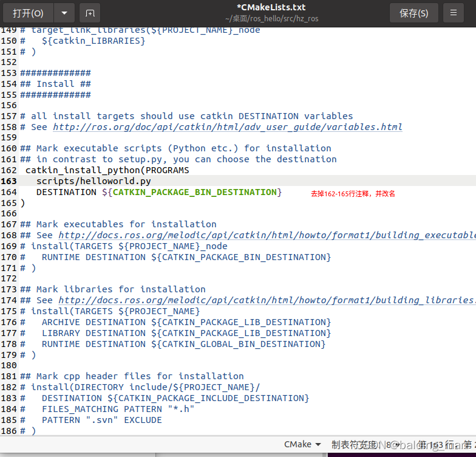The height and width of the screenshot is (457, 476).
Task: Click CATKIN_PACKAGE_BIN_DESTINATION on line 164
Action: tap(194, 192)
